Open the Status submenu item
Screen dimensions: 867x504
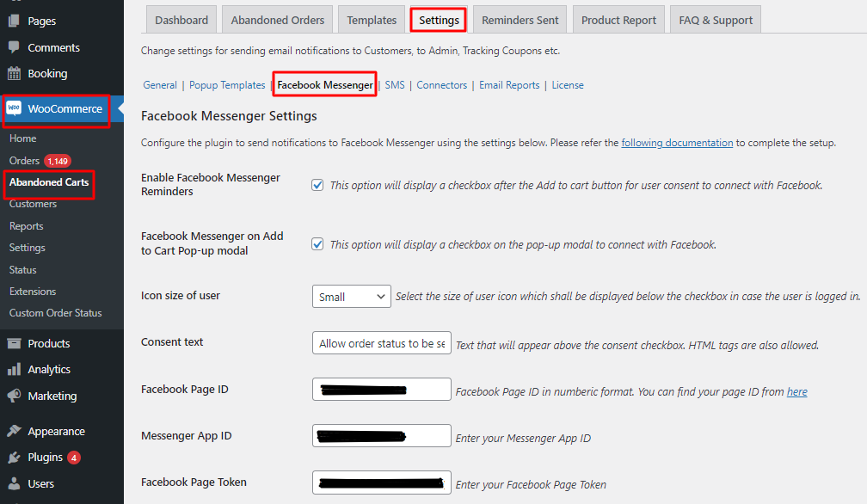pos(22,270)
